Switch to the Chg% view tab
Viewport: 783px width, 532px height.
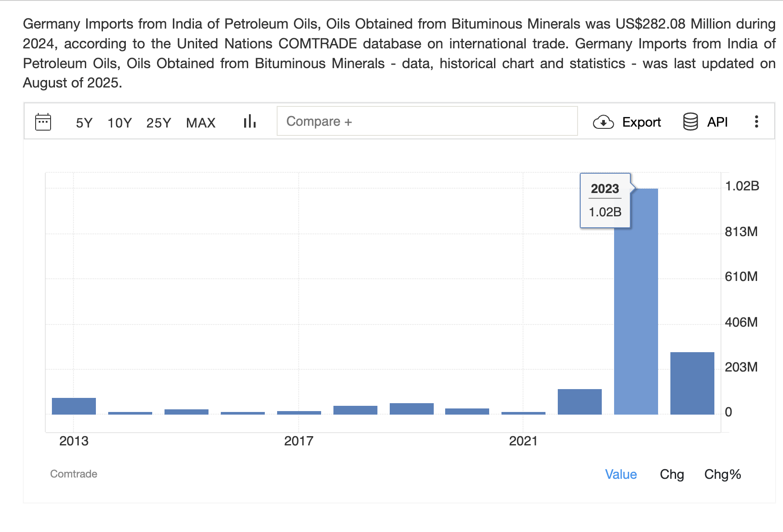point(722,474)
